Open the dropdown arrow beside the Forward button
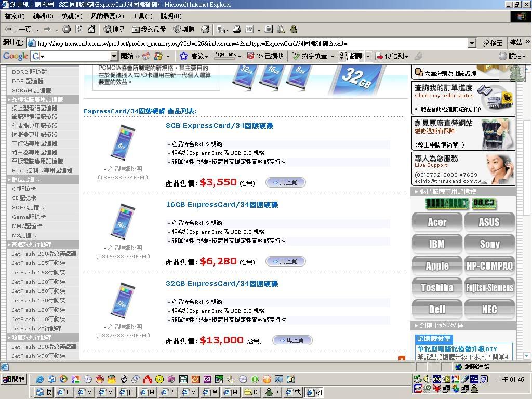The height and width of the screenshot is (399, 532). tap(57, 30)
